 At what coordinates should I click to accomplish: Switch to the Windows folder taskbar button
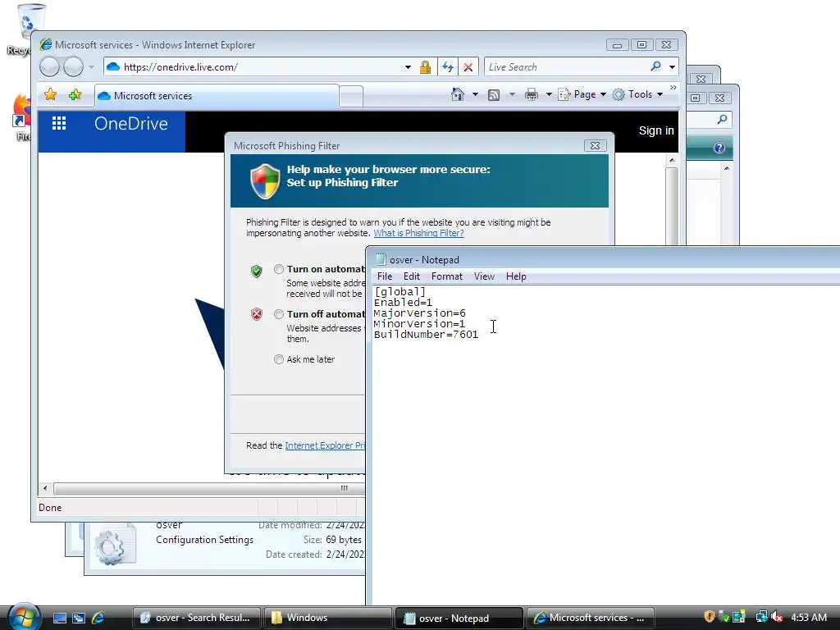(x=327, y=618)
